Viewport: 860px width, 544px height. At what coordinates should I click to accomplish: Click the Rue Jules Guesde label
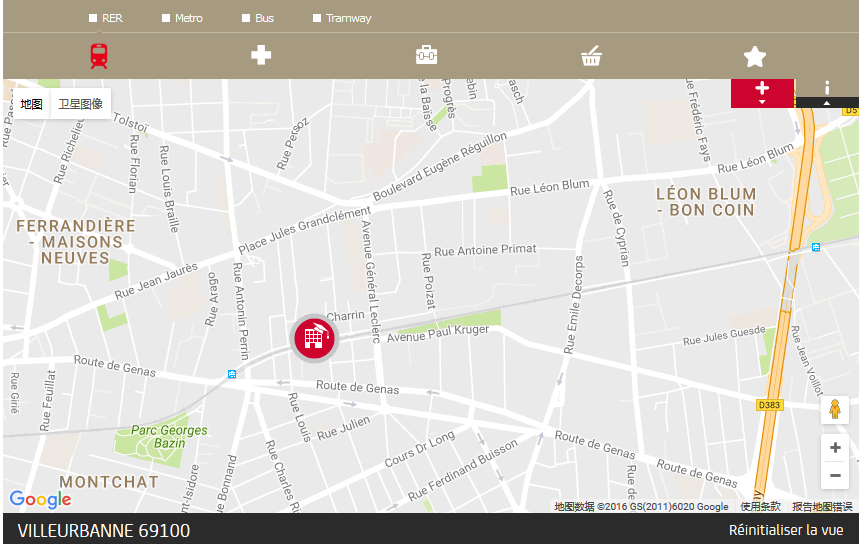[724, 335]
